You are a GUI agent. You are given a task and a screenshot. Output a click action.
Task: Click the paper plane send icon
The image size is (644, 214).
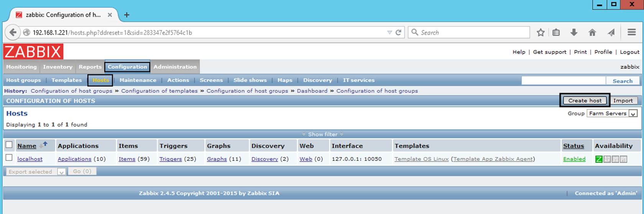coord(611,33)
